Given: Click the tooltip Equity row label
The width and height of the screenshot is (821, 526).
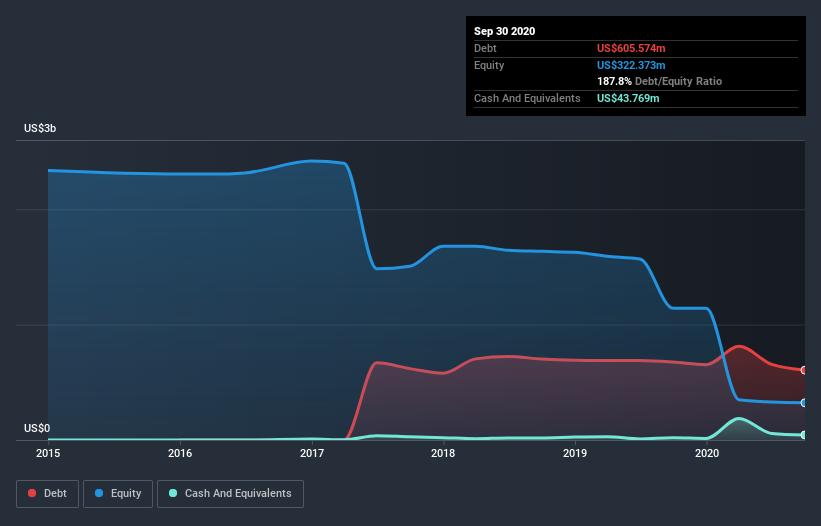Looking at the screenshot, I should tap(489, 65).
